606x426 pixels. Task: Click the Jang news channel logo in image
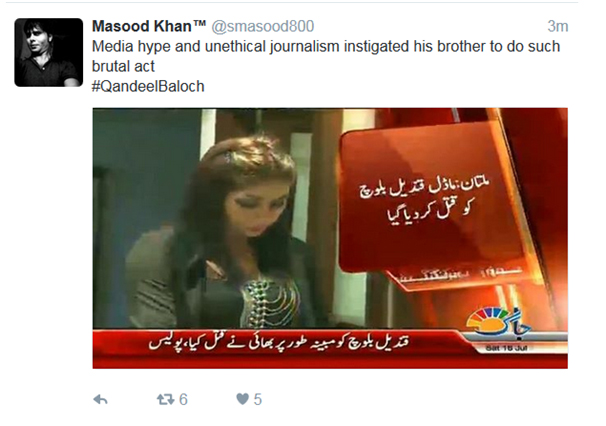499,322
